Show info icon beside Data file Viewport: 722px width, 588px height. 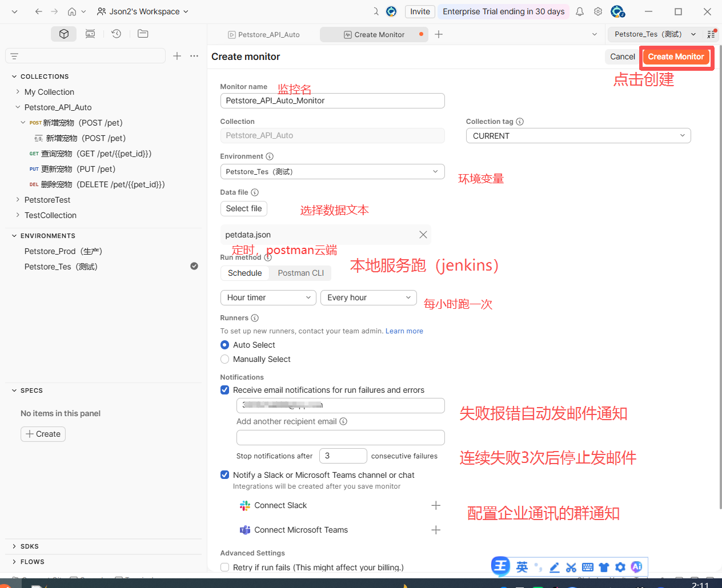[255, 192]
